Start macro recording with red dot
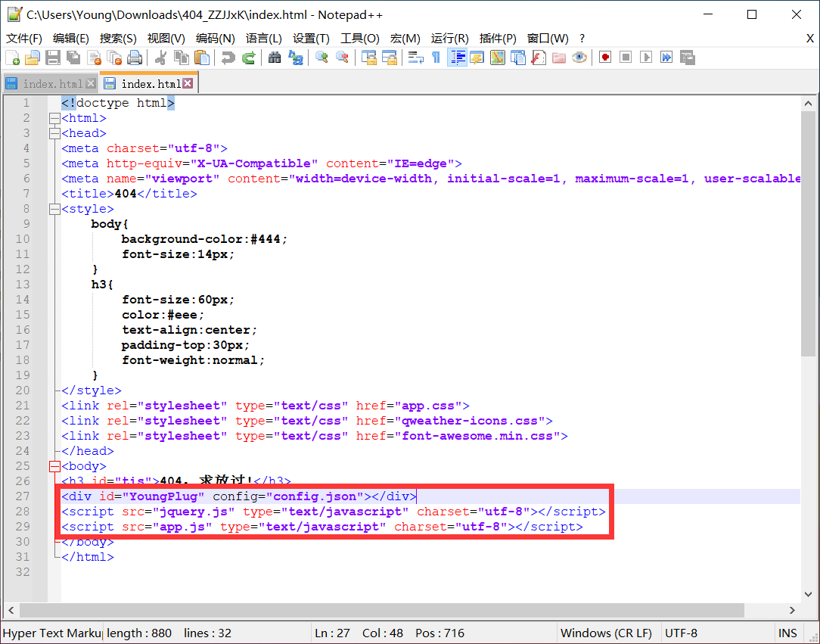This screenshot has width=820, height=644. coord(605,58)
